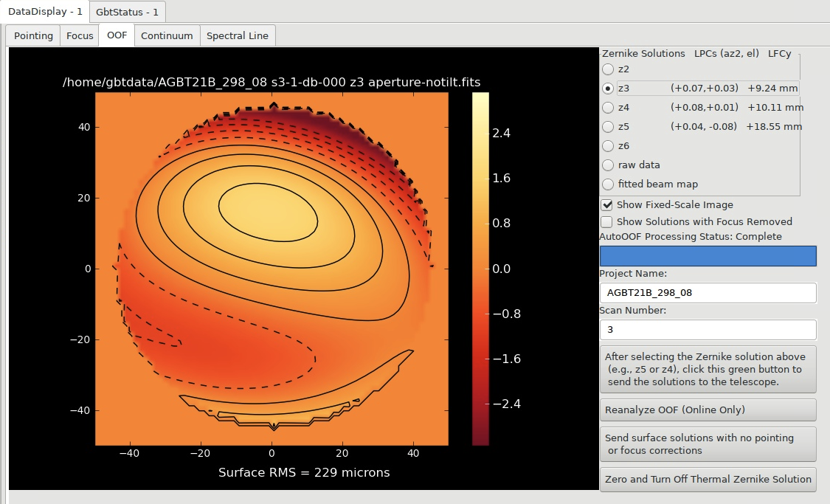Open the GbtStatus - 1 tab
This screenshot has width=830, height=504.
click(x=127, y=12)
